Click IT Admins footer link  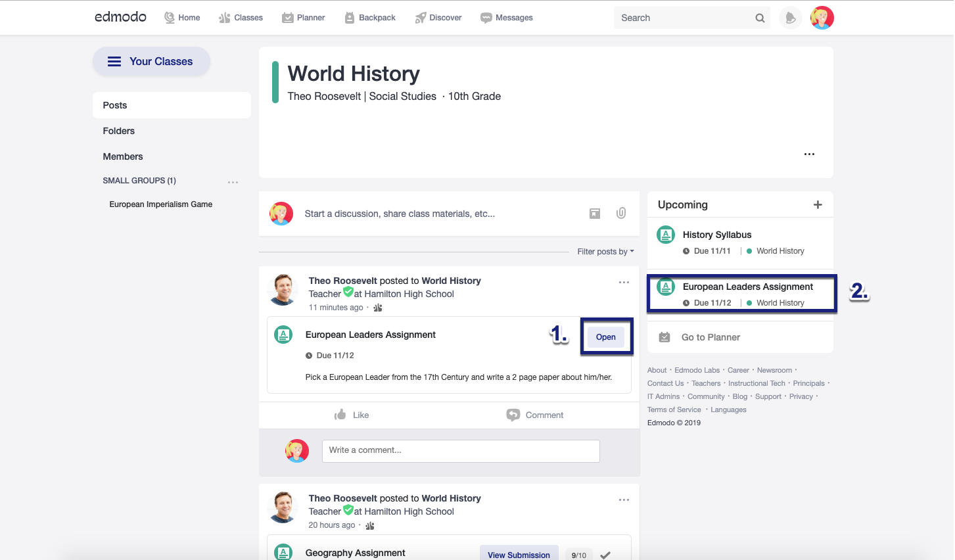click(663, 396)
